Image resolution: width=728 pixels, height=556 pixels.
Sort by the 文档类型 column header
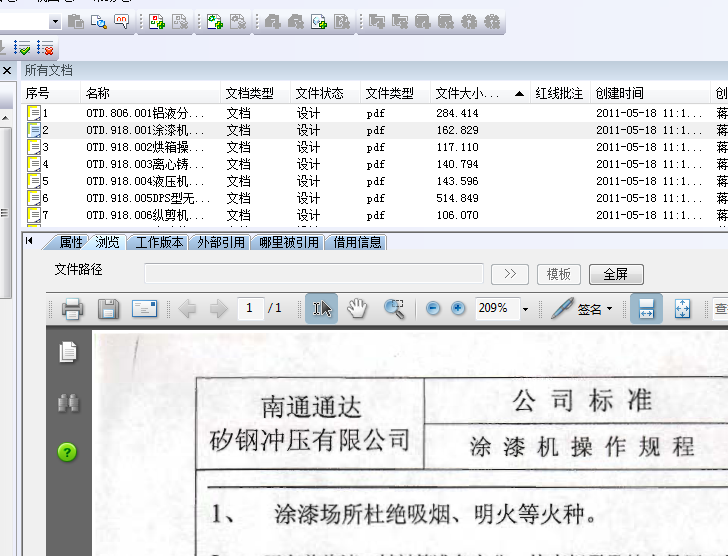(255, 93)
